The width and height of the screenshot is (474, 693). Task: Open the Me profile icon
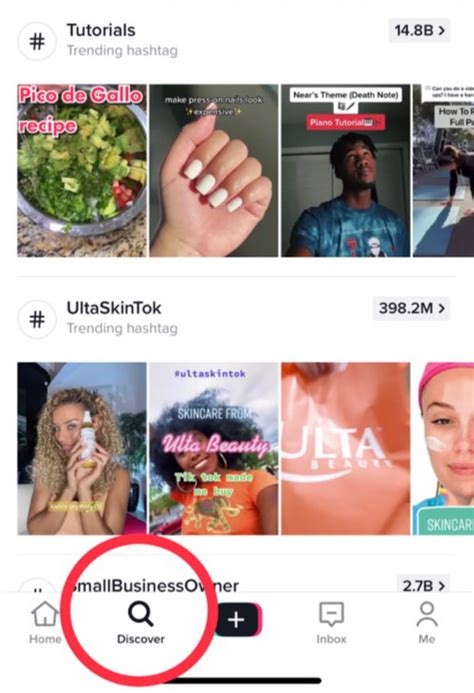click(x=427, y=614)
